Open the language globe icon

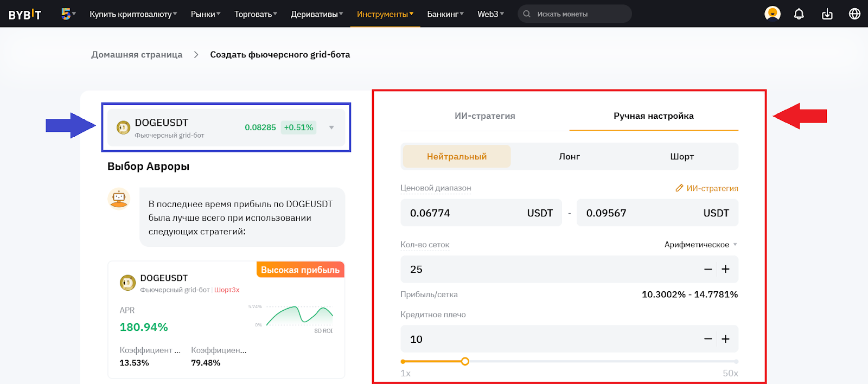pos(854,14)
